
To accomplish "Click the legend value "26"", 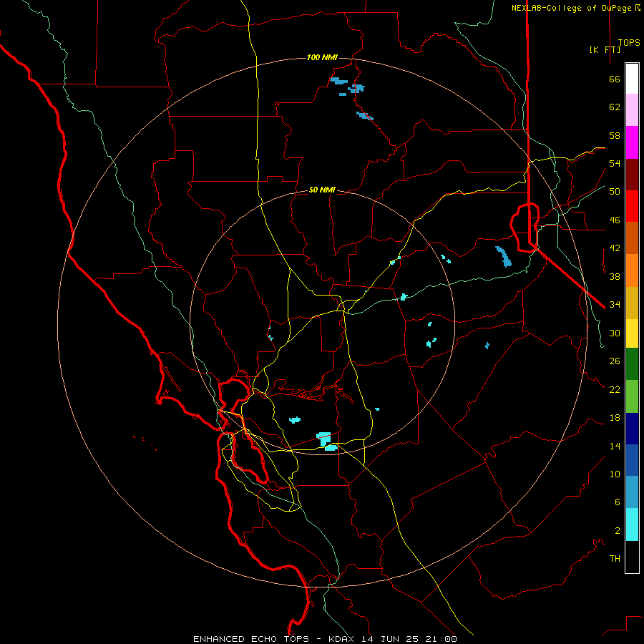I will [x=615, y=361].
